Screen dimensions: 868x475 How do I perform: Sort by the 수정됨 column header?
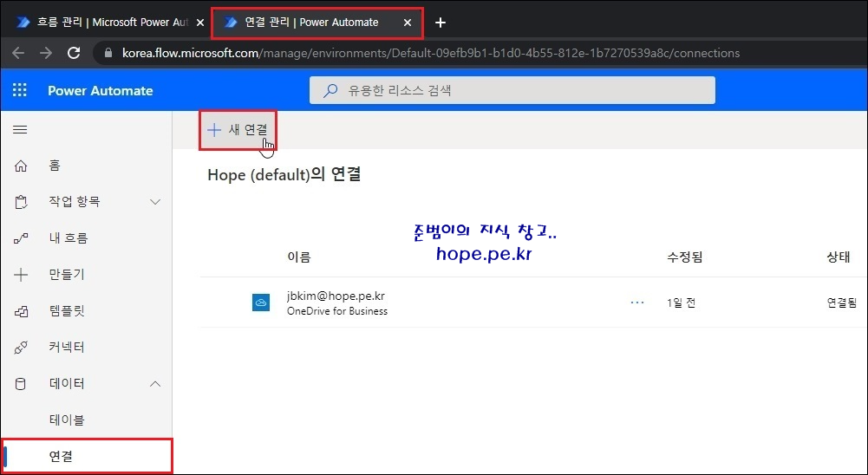685,257
